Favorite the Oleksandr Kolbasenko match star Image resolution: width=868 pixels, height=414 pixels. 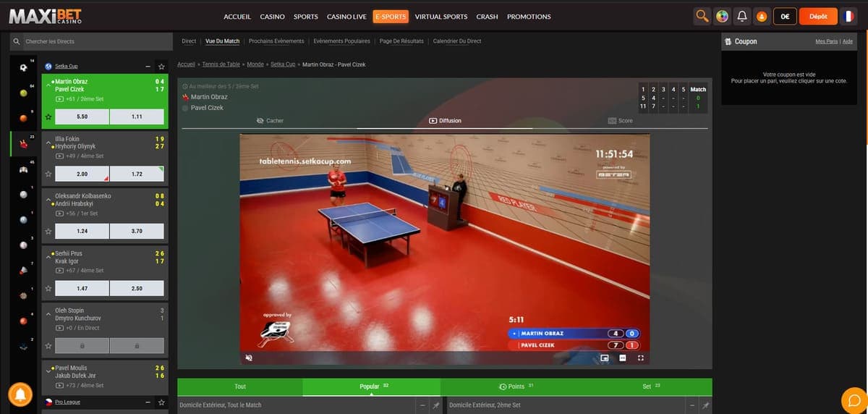tap(48, 231)
